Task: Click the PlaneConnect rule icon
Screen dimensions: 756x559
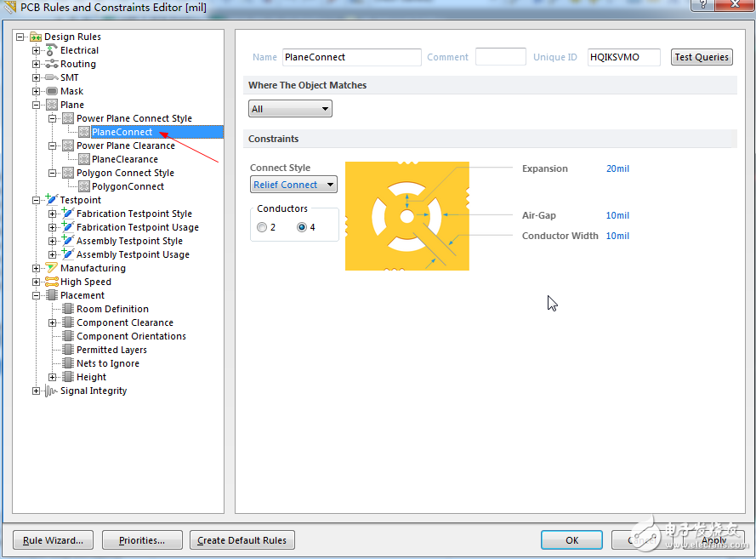Action: pyautogui.click(x=84, y=132)
